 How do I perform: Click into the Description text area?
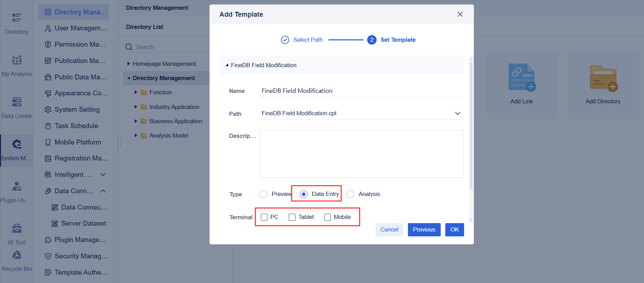coord(362,154)
